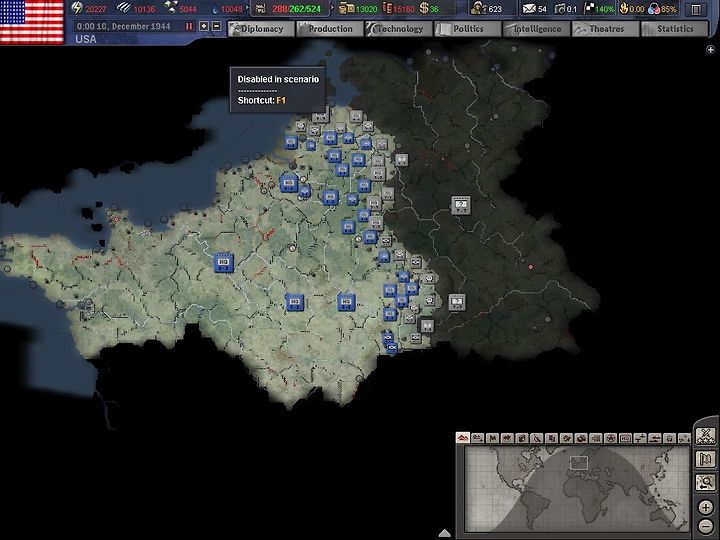
Task: Open the Theatres tab
Action: point(606,28)
